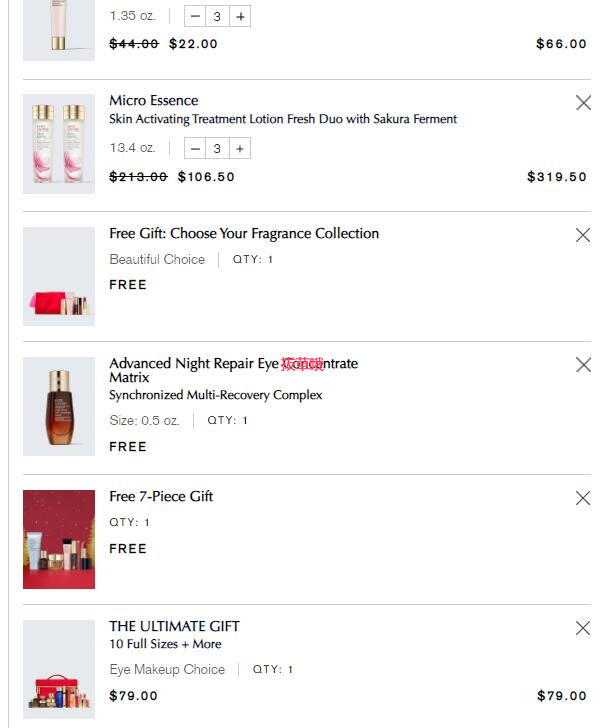Decrease Micro Essence quantity with minus
Image resolution: width=604 pixels, height=728 pixels.
pyautogui.click(x=195, y=149)
